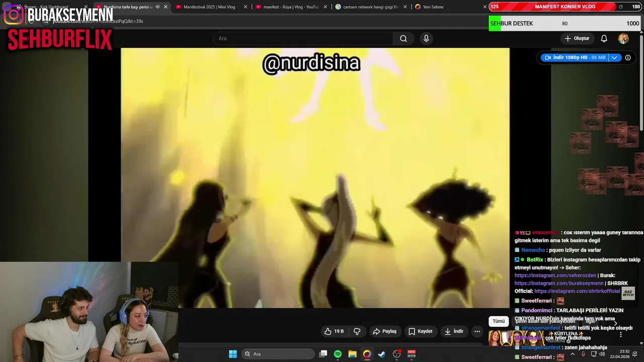Screen dimensions: 644x362
Task: Open the OBS taskbar icon with red dot
Action: [397, 354]
